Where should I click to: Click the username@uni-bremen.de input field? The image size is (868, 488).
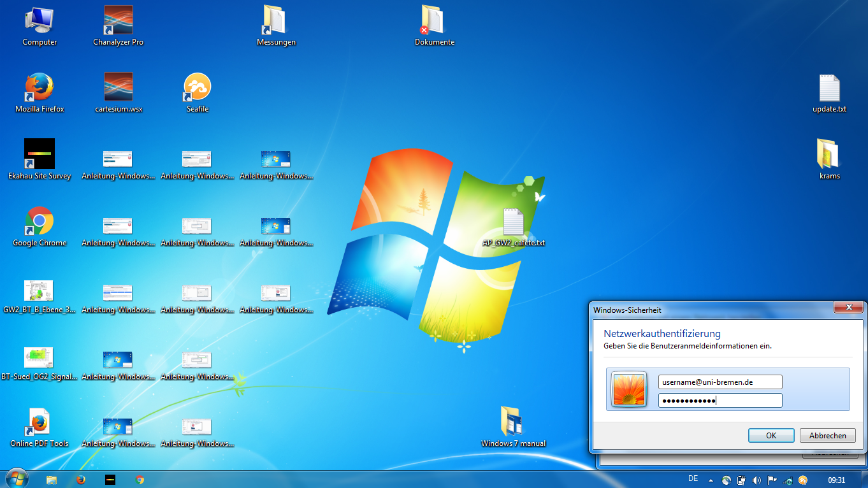720,382
